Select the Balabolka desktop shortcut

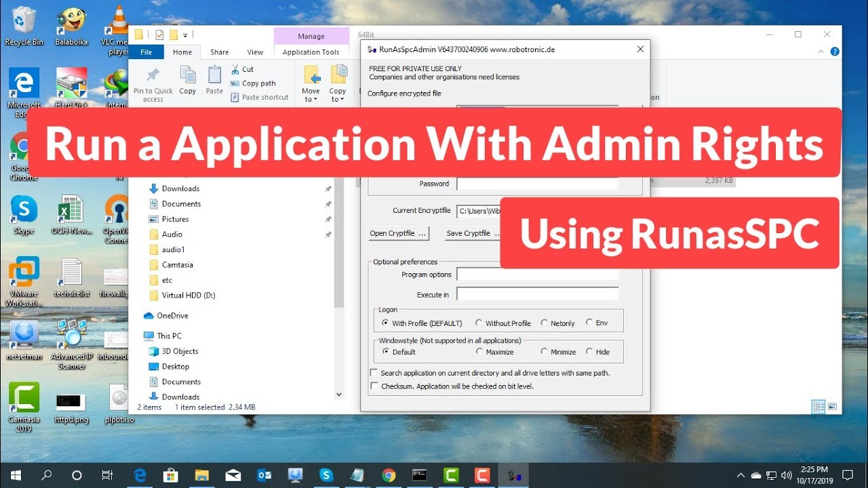click(71, 26)
